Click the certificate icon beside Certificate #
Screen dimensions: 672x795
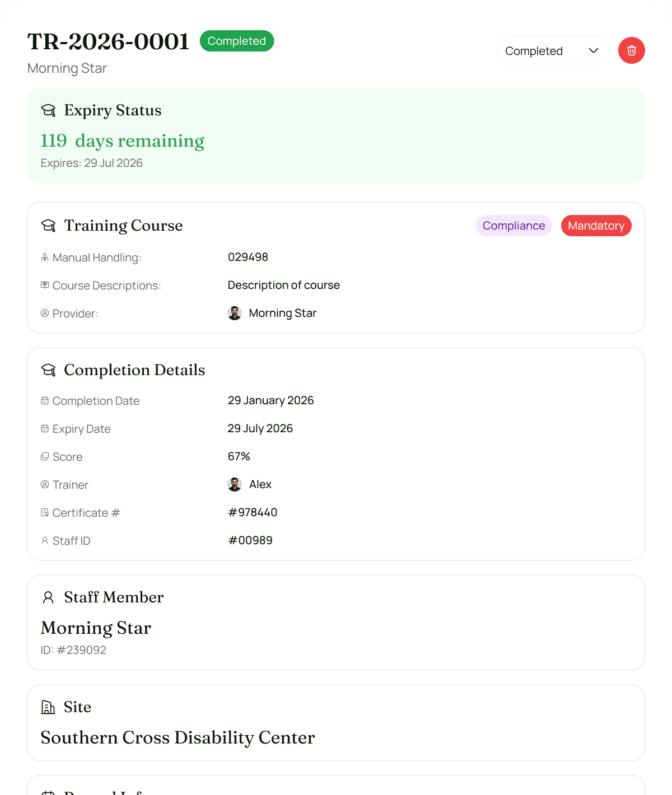[x=45, y=512]
